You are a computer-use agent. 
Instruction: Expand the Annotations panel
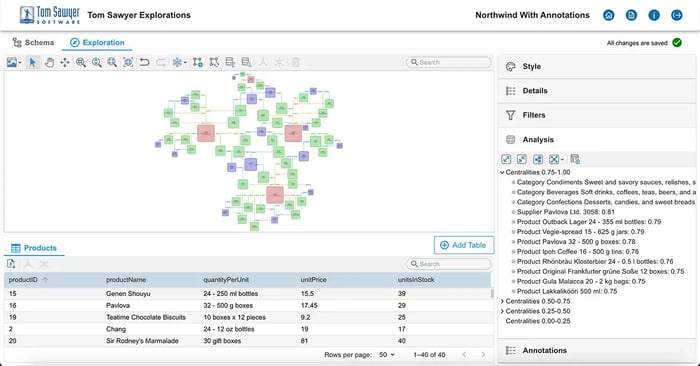click(x=597, y=350)
